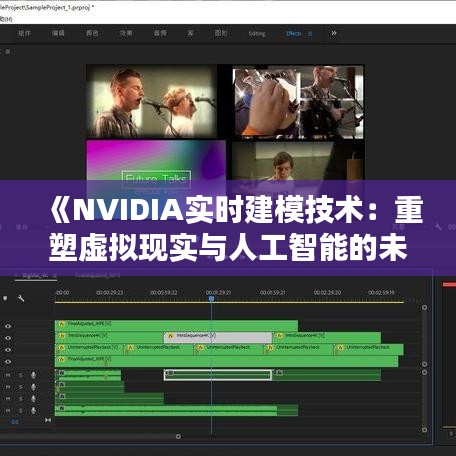Click ruler at 00:00:29:23 timecode
Screen dimensions: 456x456
tap(109, 293)
